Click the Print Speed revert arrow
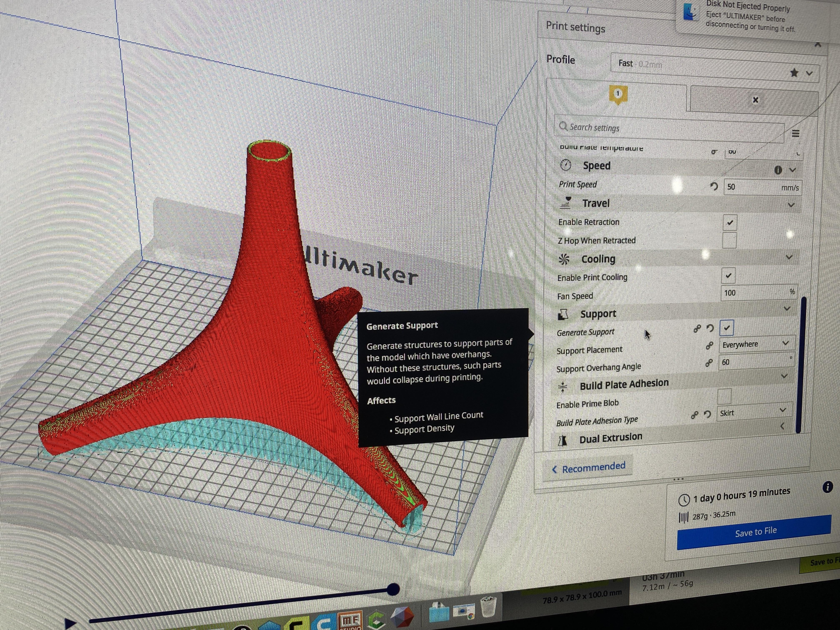Image resolution: width=840 pixels, height=630 pixels. 714,186
